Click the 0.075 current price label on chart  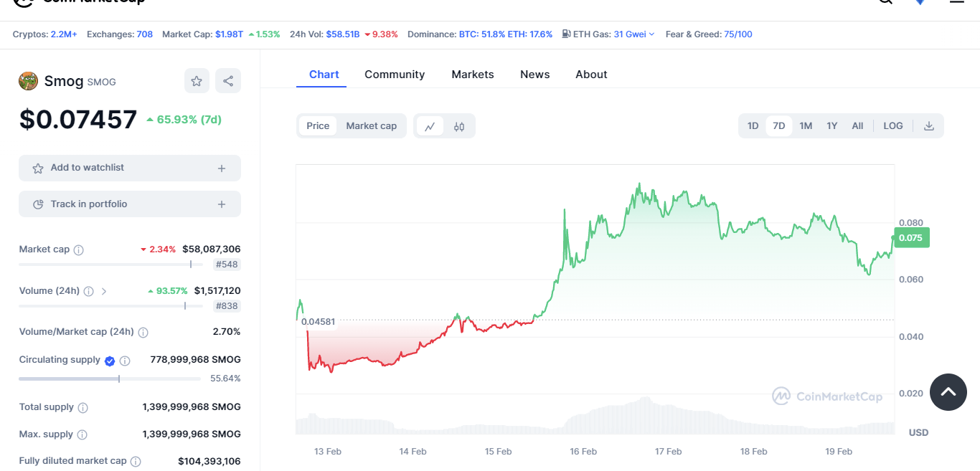point(911,238)
